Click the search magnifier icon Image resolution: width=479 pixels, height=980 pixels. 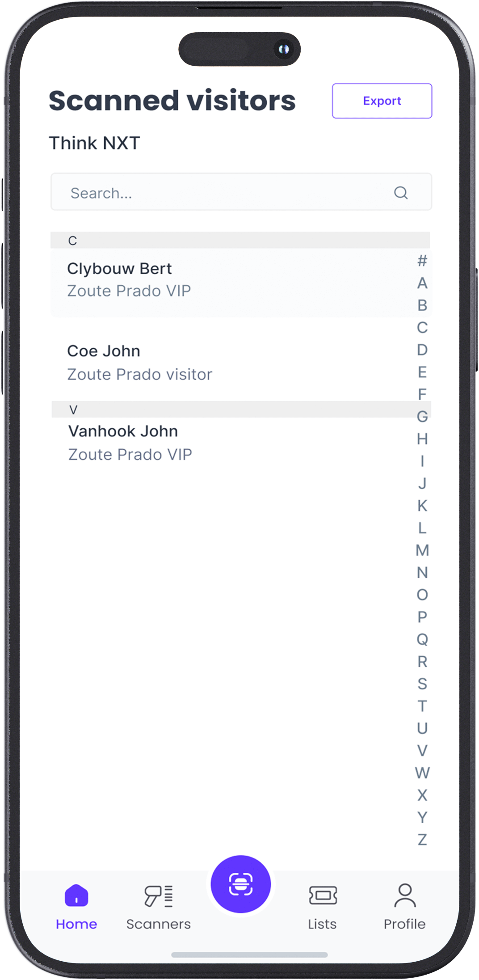pos(400,193)
